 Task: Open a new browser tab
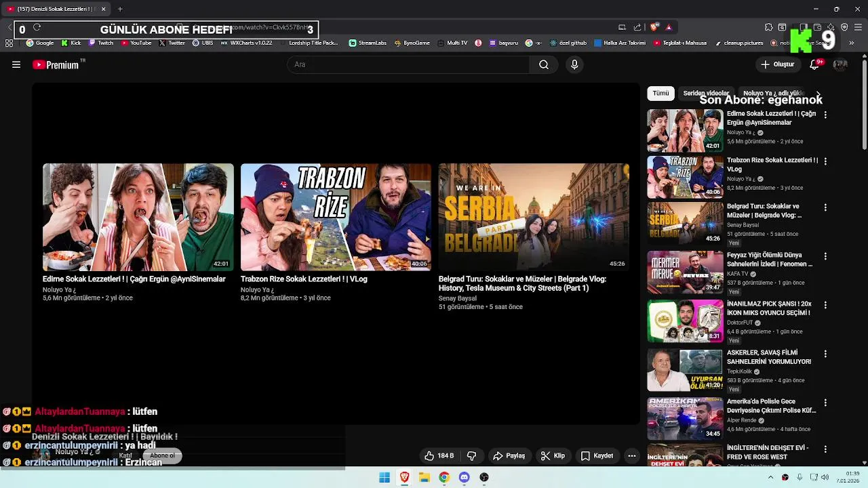[x=120, y=9]
